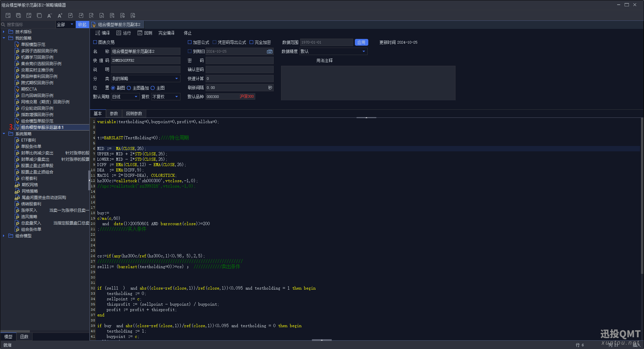
Task: Click the 编译 compile icon
Action: pos(98,33)
